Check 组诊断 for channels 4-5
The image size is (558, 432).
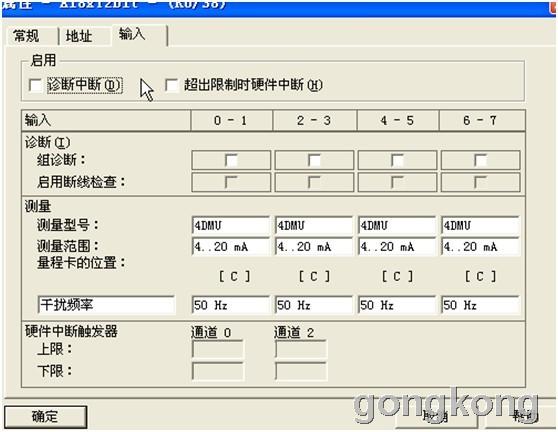click(397, 160)
